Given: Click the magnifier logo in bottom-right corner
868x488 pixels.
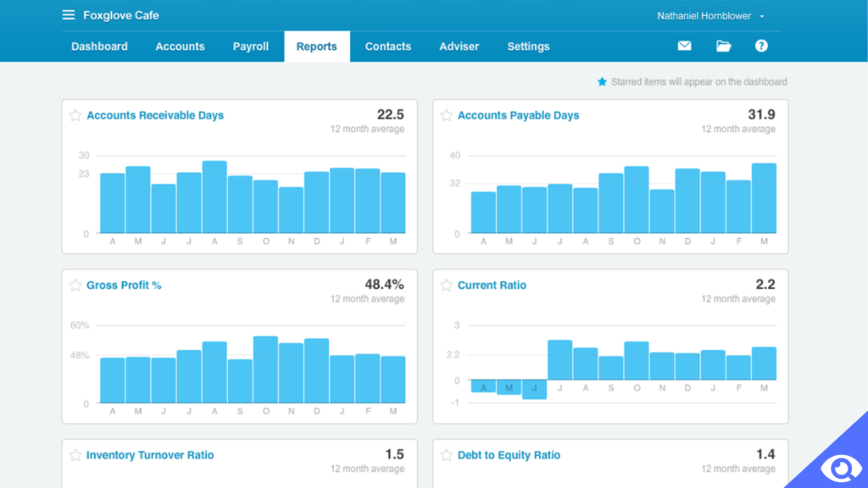Looking at the screenshot, I should click(x=840, y=468).
